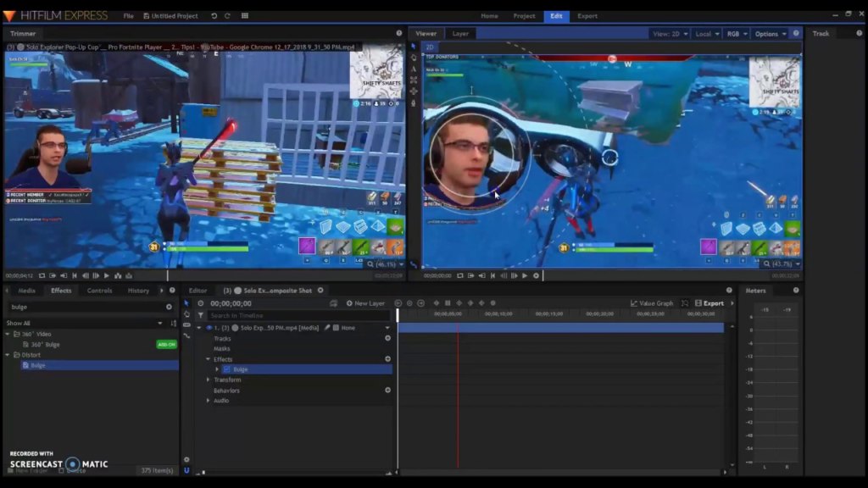Disable the Bulge effect checkbox on the layer
Screen dimensions: 868x488
point(226,369)
